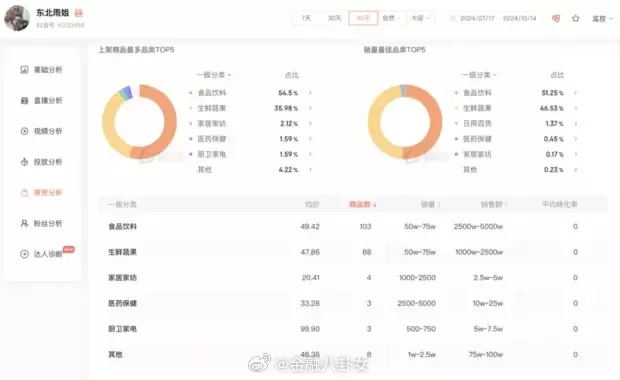Select 视频分析 play icon entry
Image resolution: width=620 pixels, height=380 pixels.
point(41,131)
